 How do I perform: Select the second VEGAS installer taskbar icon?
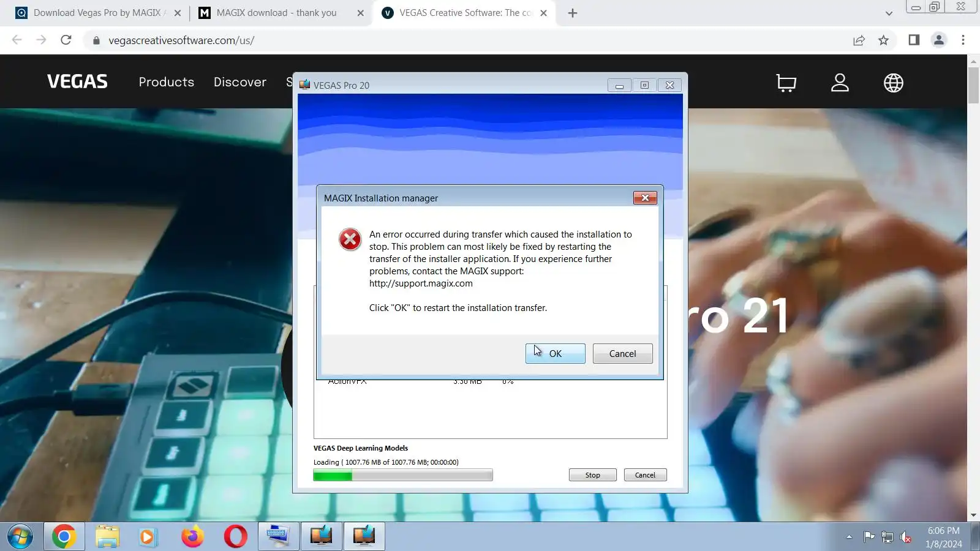(364, 537)
